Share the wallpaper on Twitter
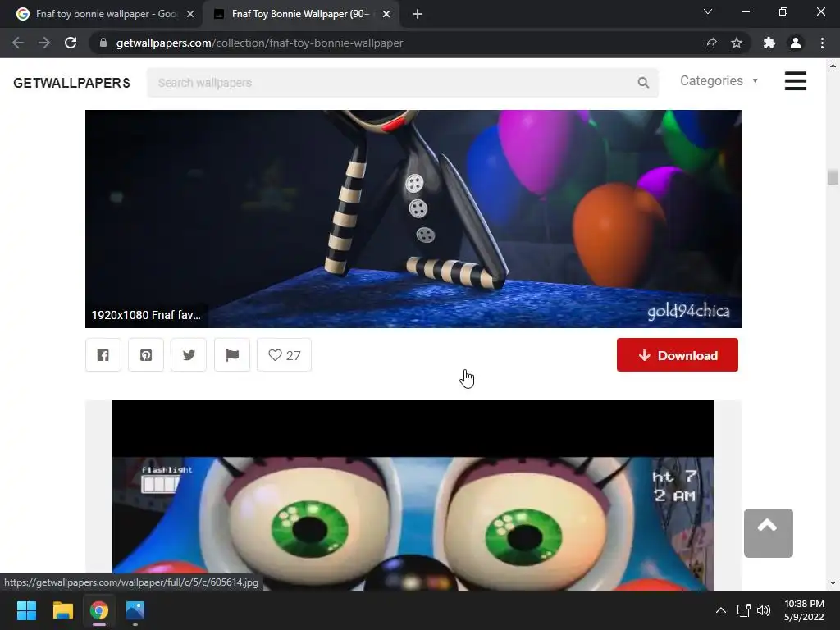 [189, 354]
